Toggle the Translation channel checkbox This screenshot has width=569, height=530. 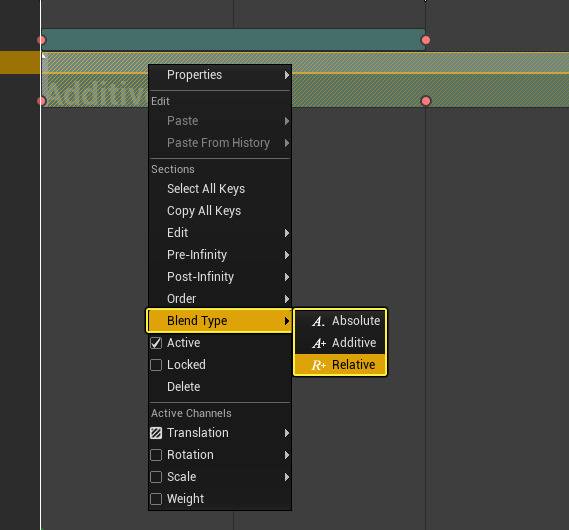156,433
